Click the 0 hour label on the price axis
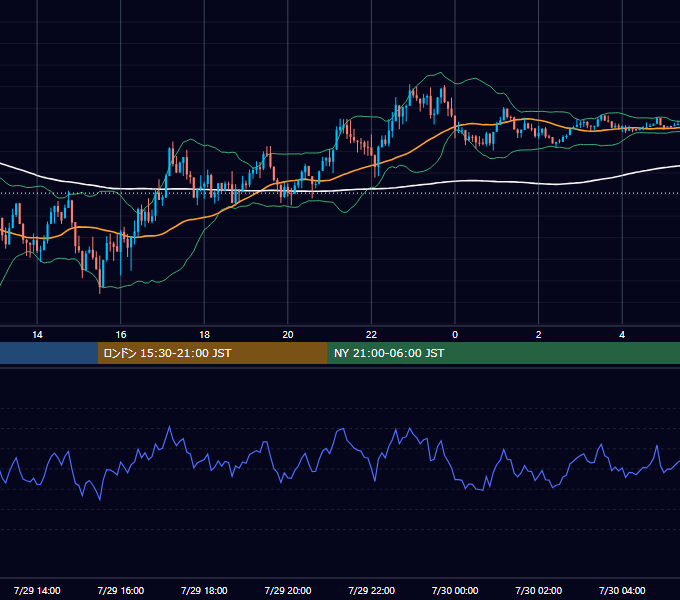 [x=455, y=335]
